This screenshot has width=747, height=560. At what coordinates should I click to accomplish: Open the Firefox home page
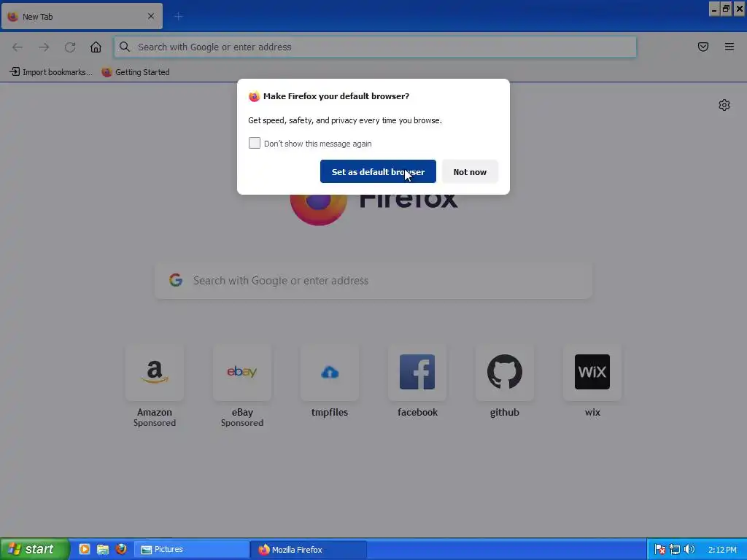pos(96,47)
